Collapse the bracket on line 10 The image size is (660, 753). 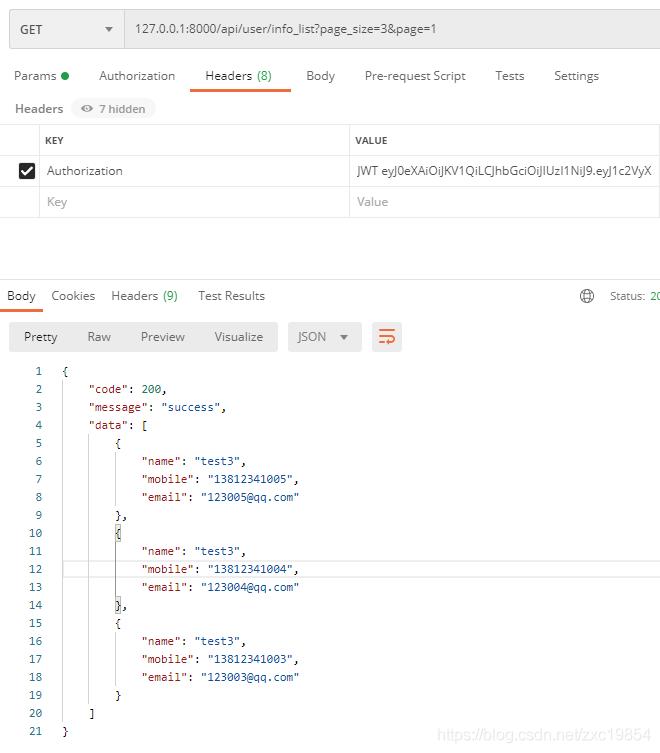tap(118, 533)
